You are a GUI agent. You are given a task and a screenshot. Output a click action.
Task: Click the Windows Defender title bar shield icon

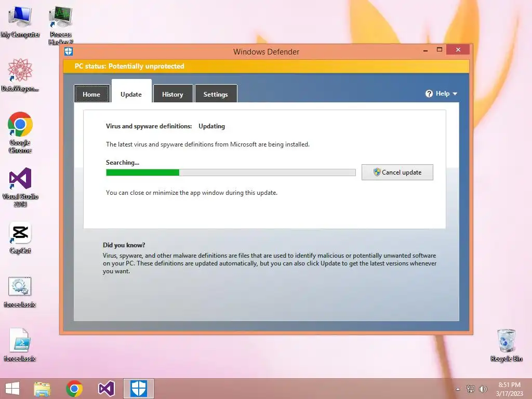pos(69,51)
